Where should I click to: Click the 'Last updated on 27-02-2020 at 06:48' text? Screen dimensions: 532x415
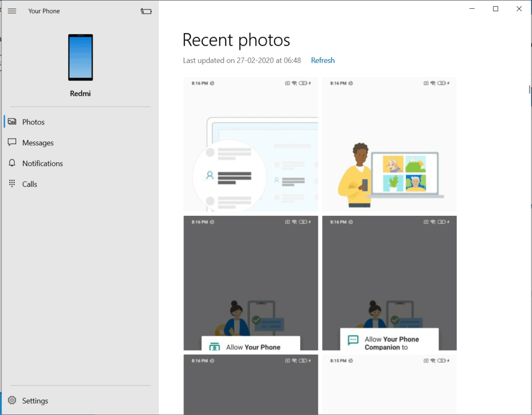tap(242, 60)
